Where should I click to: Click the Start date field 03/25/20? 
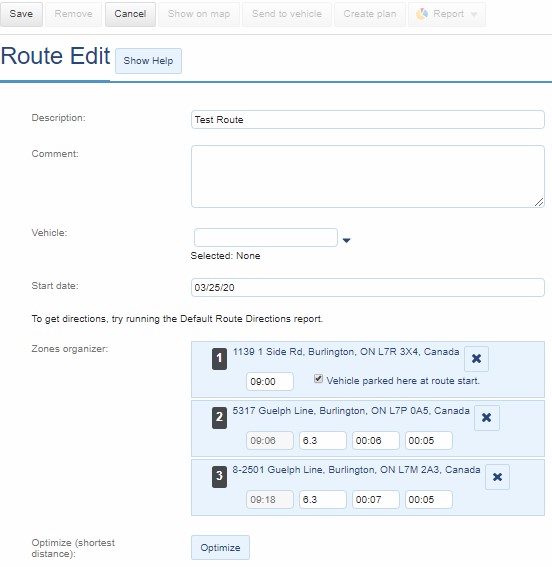click(x=368, y=287)
